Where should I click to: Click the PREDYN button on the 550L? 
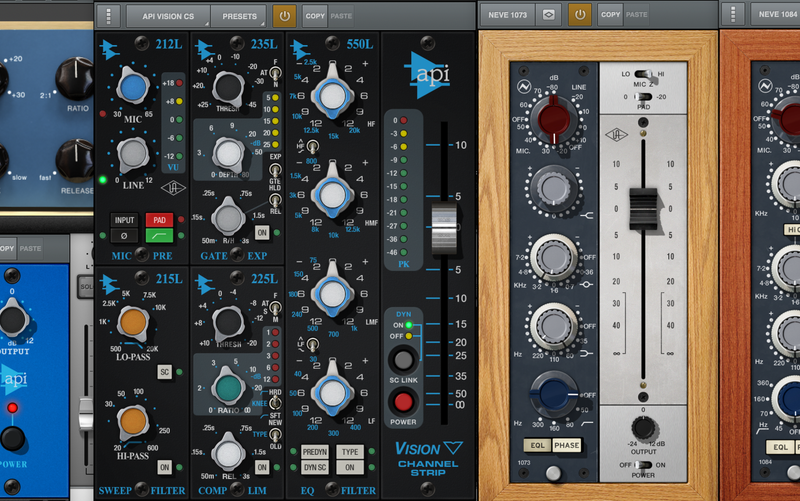coord(315,452)
